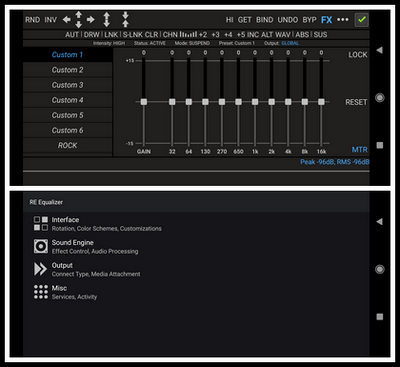Click the CHN channel button

pos(170,35)
